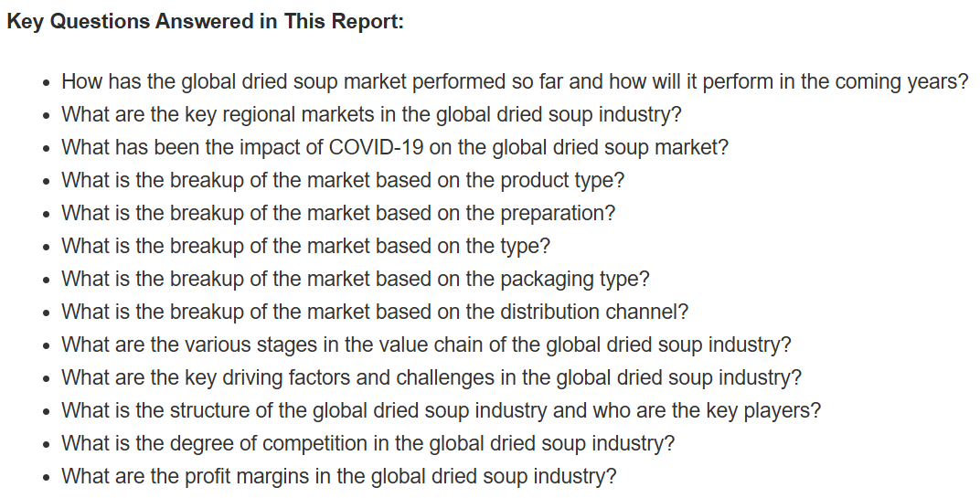
Task: Click the 'breakup based on the type?' line
Action: tap(305, 246)
